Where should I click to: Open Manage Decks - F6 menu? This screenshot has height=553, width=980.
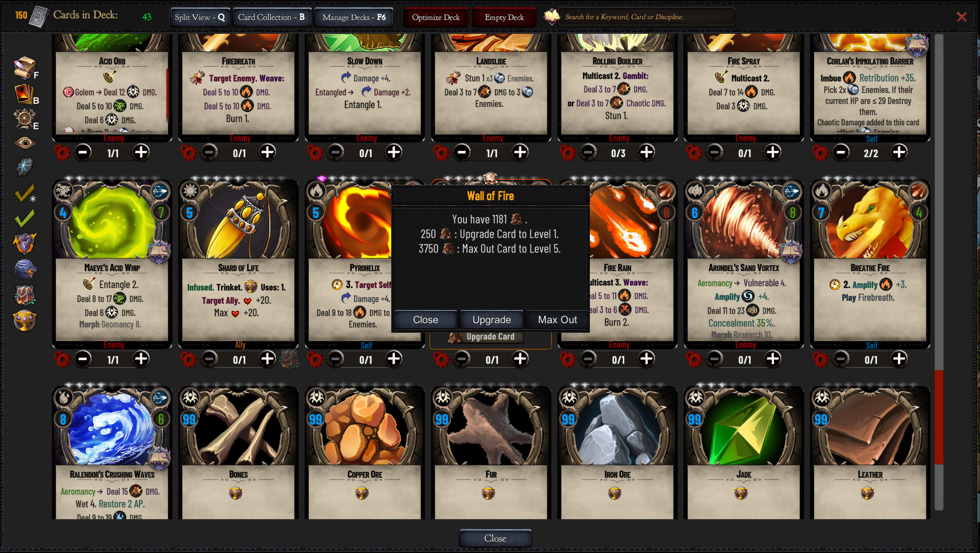point(354,17)
